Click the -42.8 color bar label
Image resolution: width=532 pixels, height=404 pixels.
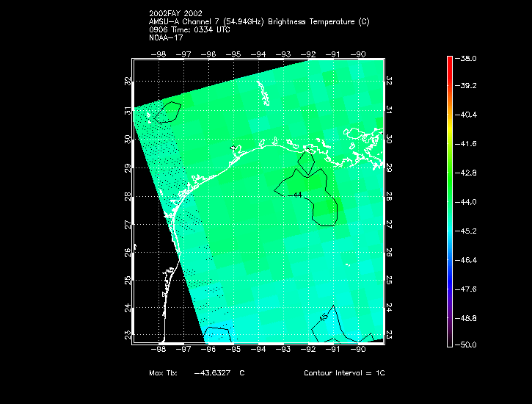[x=465, y=173]
